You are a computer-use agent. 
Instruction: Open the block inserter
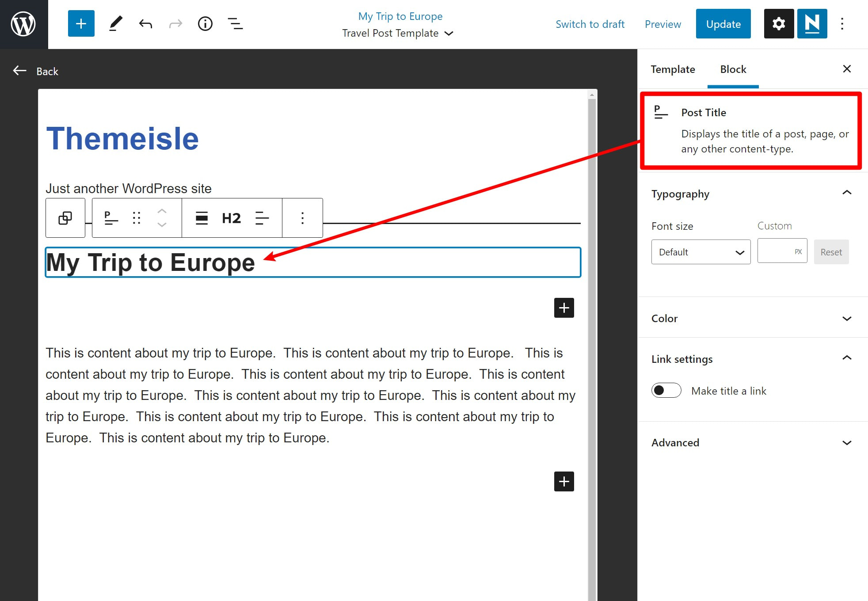pyautogui.click(x=81, y=23)
